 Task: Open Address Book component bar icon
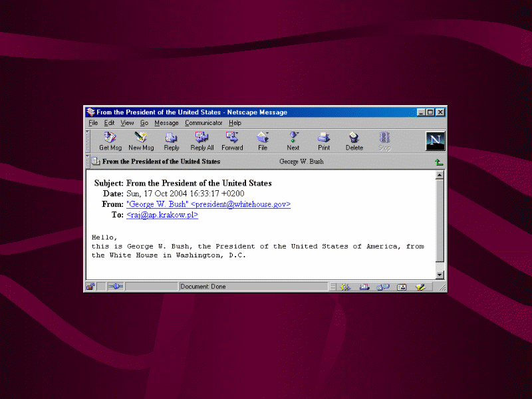pyautogui.click(x=402, y=287)
